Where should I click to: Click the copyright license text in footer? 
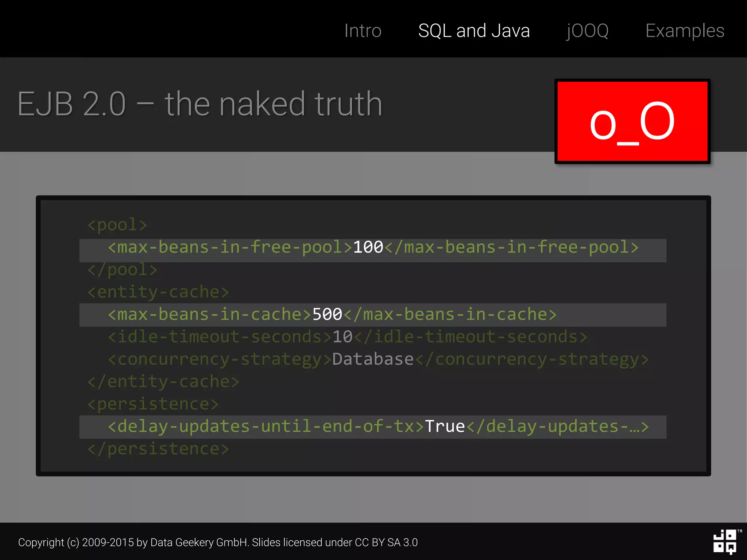coord(218,542)
